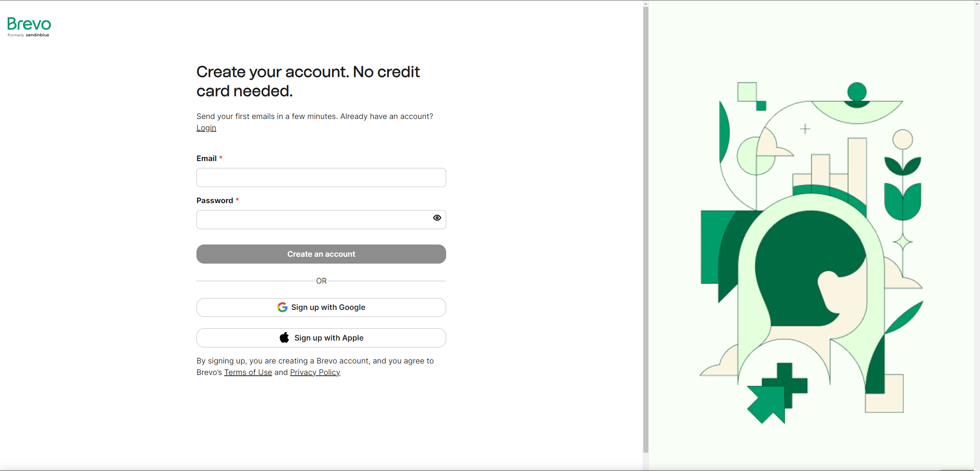Viewport: 980px width, 471px height.
Task: Choose Sign up with Google
Action: tap(321, 307)
